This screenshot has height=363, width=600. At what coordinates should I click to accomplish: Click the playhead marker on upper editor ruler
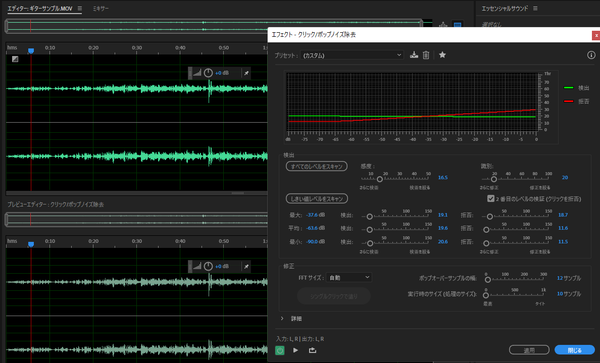pos(31,51)
